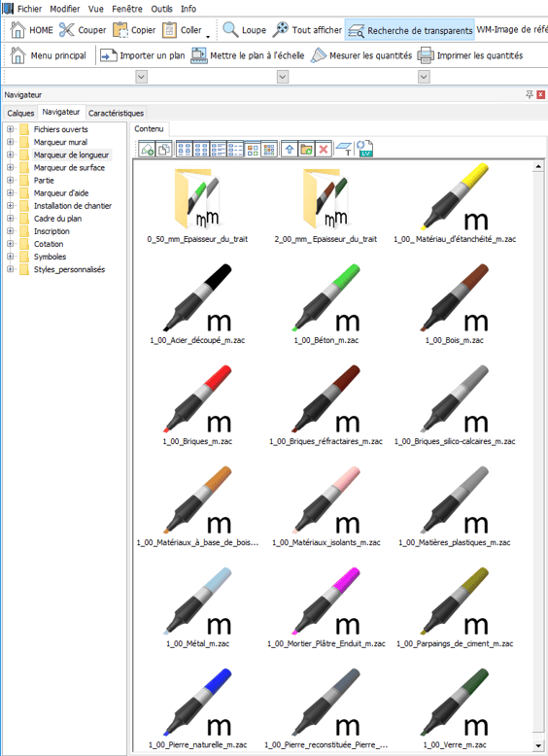
Task: Select the red 1_00_Briques_m.zac marker
Action: [197, 406]
